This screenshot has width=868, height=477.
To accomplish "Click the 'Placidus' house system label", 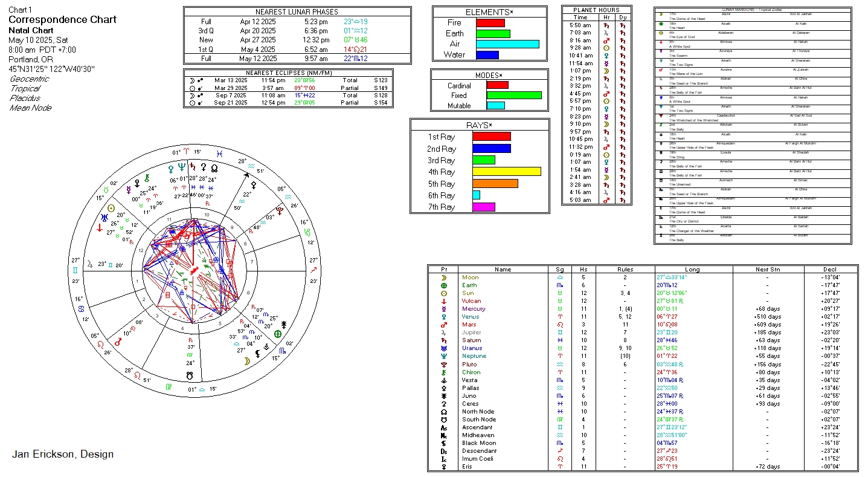I will 25,98.
